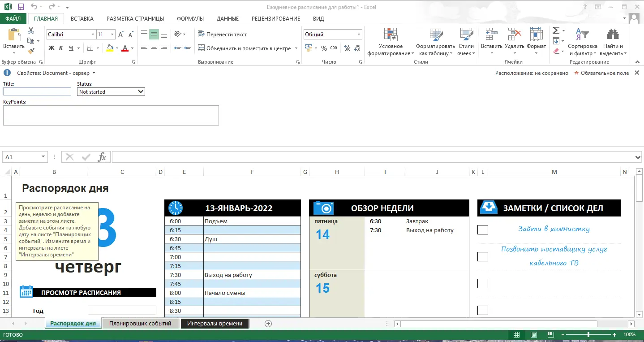This screenshot has height=342, width=644.
Task: Tick checkbox beside Зайти в химчистку
Action: [483, 229]
